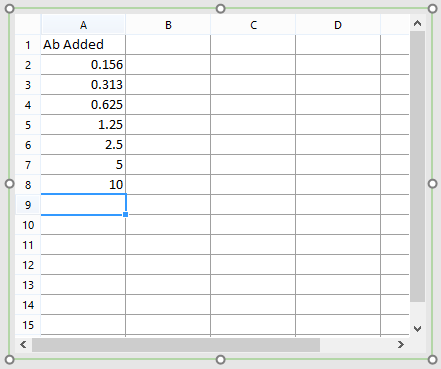Select the cell with value 5
Viewport: 441px width, 369px height.
click(83, 165)
